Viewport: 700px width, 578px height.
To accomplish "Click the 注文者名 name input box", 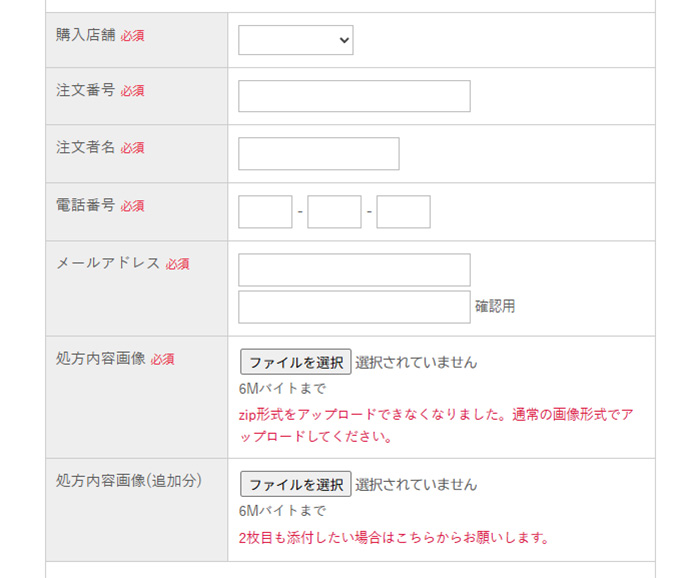I will (x=319, y=154).
